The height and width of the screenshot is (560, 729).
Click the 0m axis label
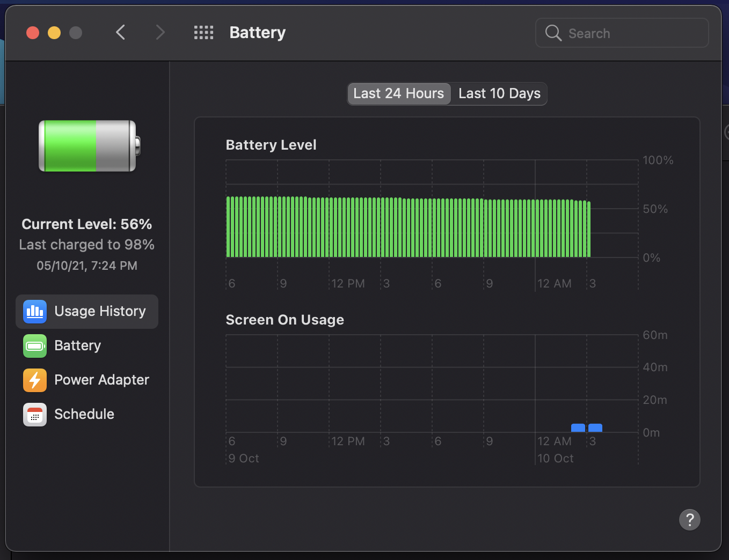652,433
